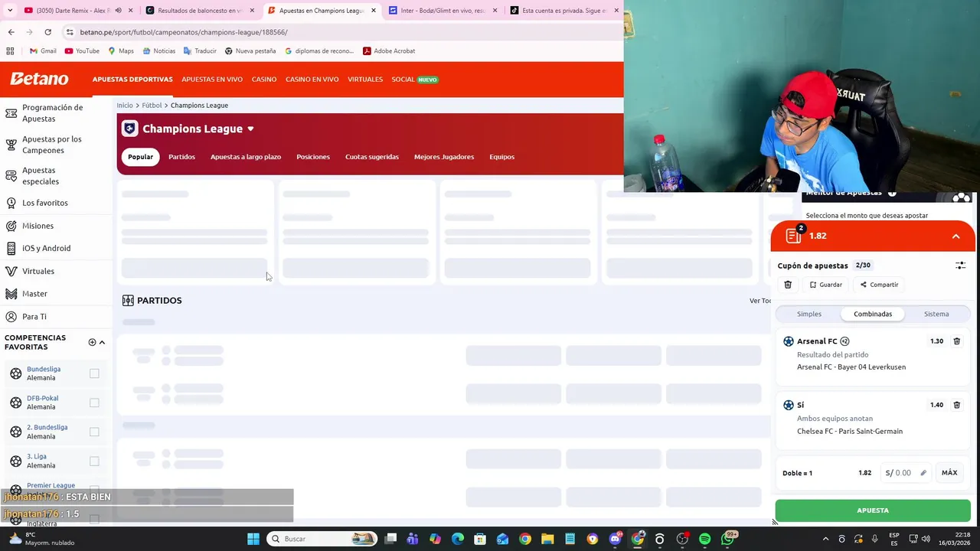This screenshot has width=980, height=551.
Task: Switch to the Partidos tab
Action: point(181,157)
